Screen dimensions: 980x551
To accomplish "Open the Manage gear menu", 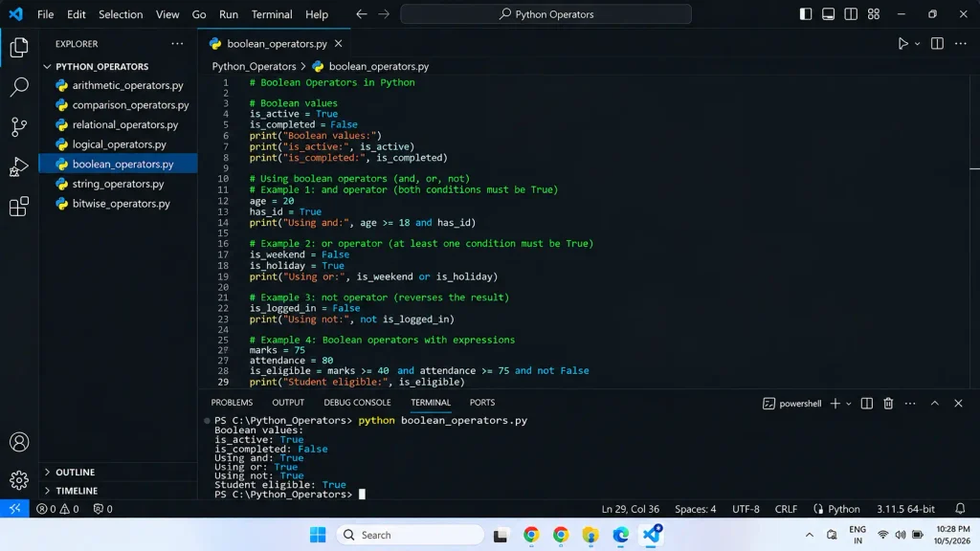I will 19,480.
